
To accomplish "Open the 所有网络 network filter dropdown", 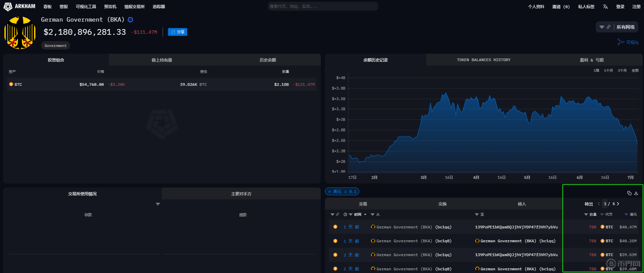I will pyautogui.click(x=625, y=27).
